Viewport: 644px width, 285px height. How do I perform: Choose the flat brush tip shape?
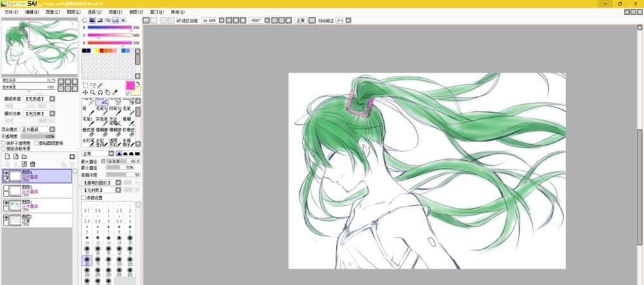(137, 153)
